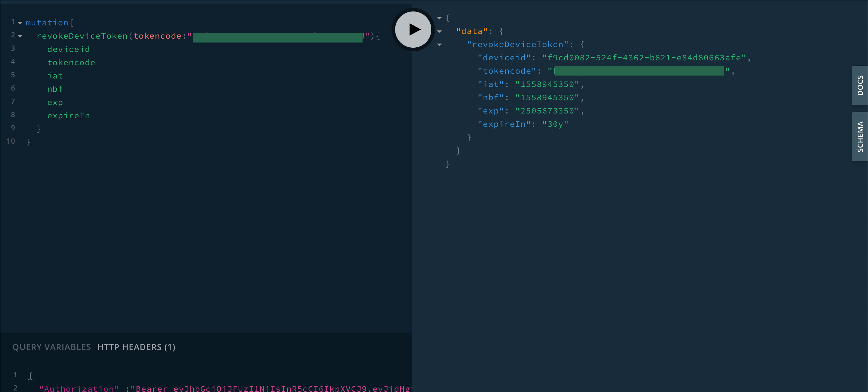This screenshot has width=868, height=392.
Task: Click the expireIn field in the query
Action: [68, 116]
